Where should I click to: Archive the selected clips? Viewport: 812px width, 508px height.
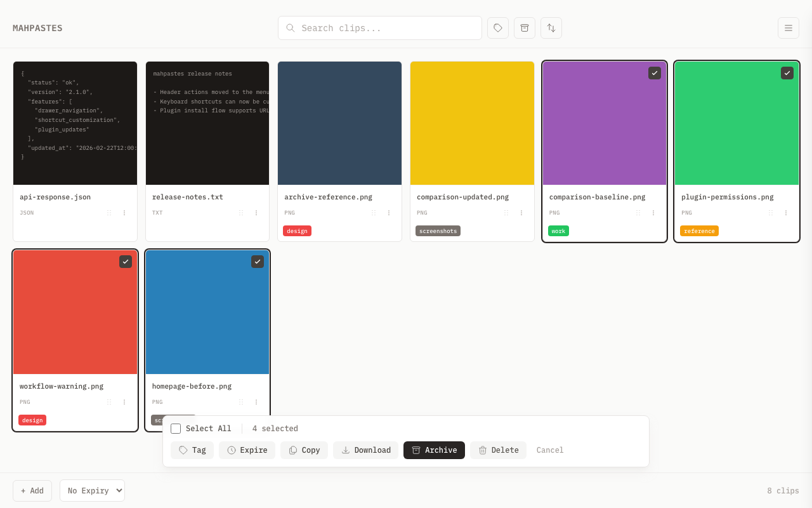tap(434, 450)
